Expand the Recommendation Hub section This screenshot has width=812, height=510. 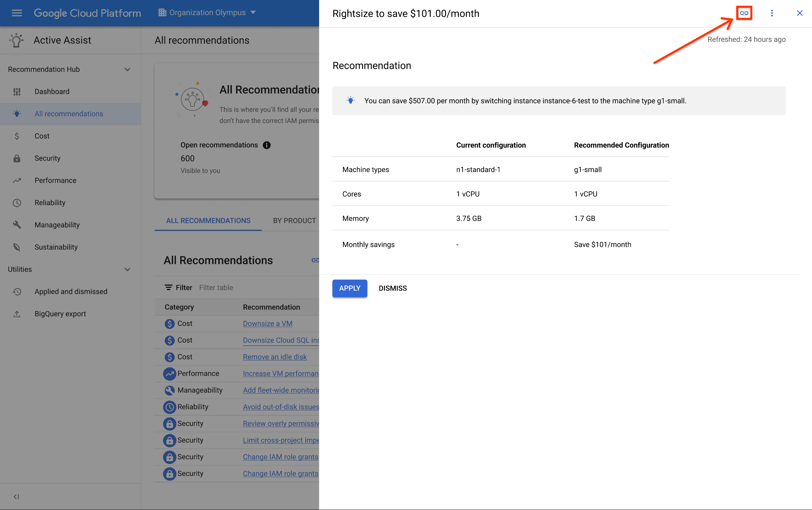click(x=129, y=69)
